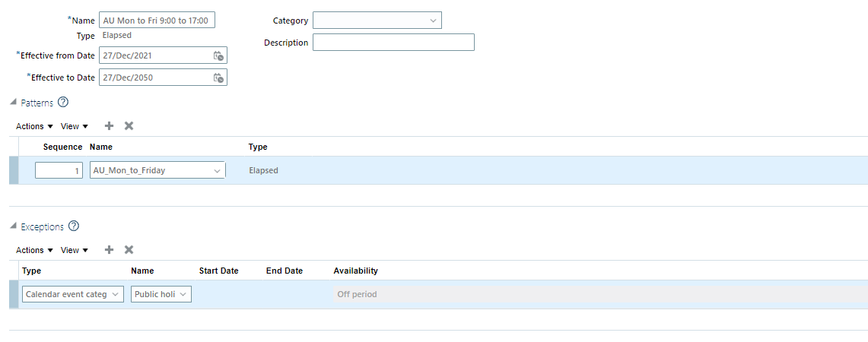Add a new row in Exceptions table
This screenshot has width=868, height=342.
pos(109,250)
